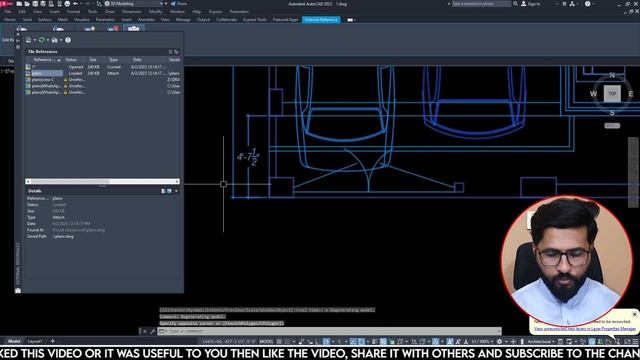Image resolution: width=640 pixels, height=360 pixels.
Task: Open the Architectural units dropdown in status bar
Action: point(541,341)
